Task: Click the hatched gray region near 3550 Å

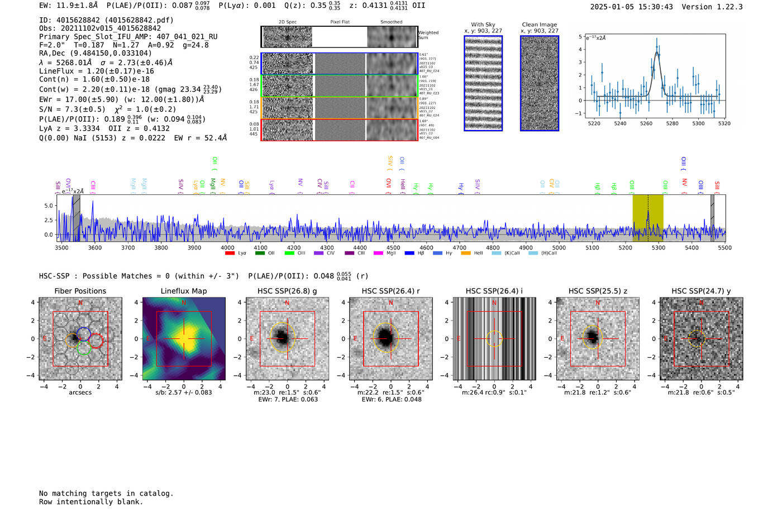Action: (77, 218)
